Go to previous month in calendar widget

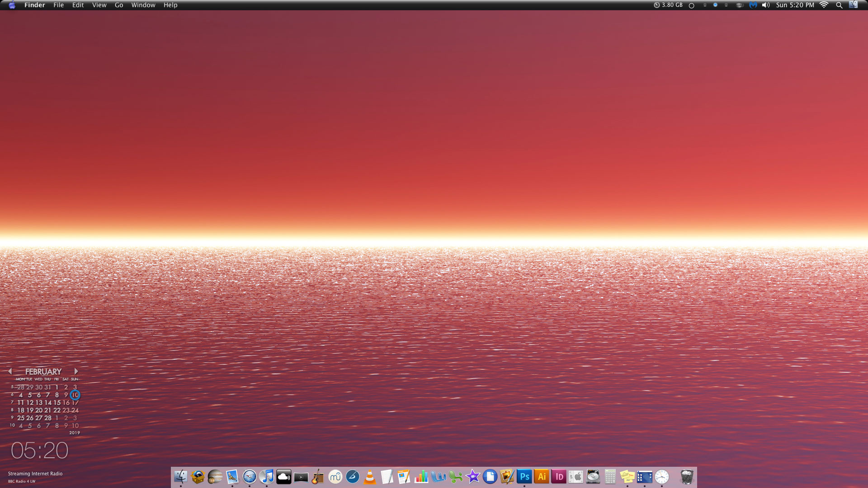(10, 371)
